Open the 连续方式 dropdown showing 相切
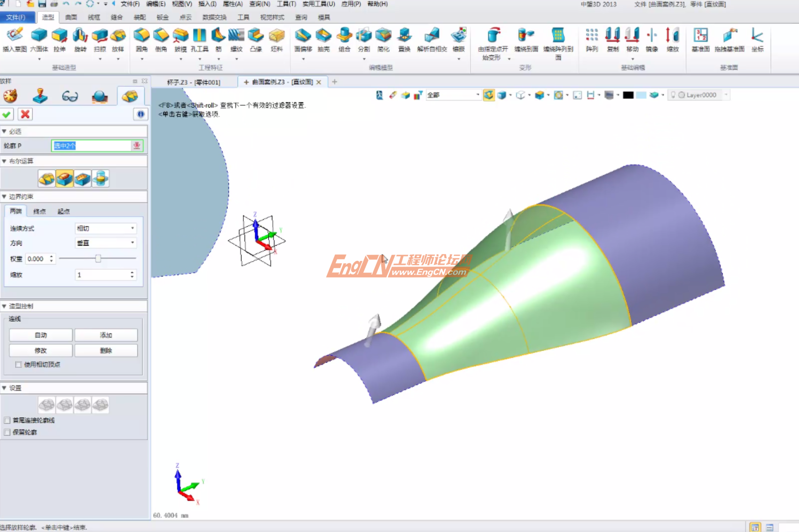Viewport: 799px width, 532px height. coord(105,228)
